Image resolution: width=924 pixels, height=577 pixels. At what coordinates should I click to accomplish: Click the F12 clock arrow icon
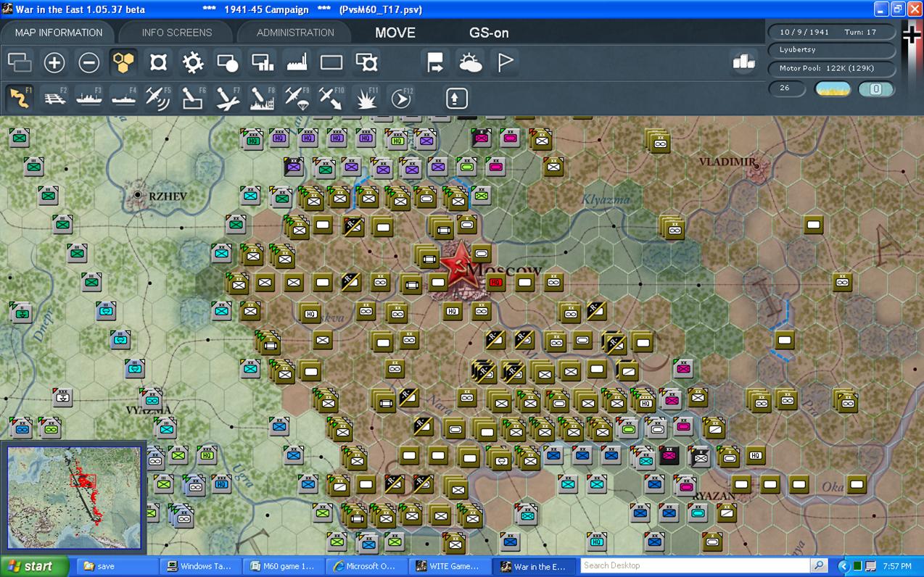coord(401,98)
